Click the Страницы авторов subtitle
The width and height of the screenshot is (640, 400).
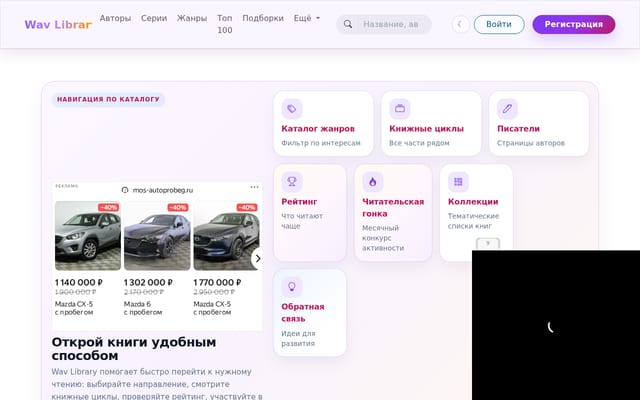(x=531, y=143)
